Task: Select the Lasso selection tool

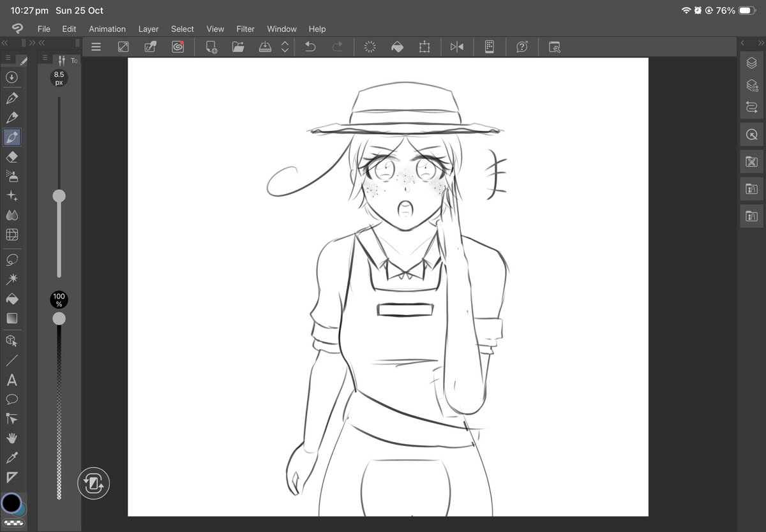Action: 11,260
